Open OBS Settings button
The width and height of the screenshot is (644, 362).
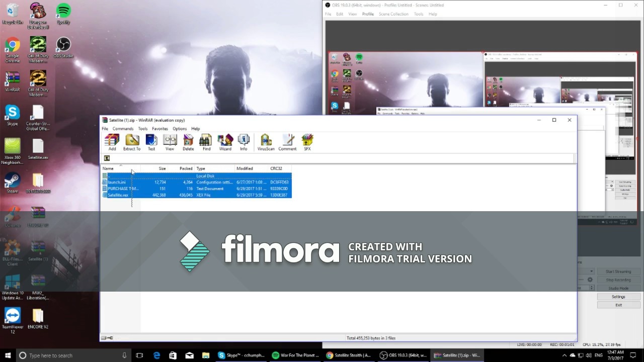click(x=618, y=297)
